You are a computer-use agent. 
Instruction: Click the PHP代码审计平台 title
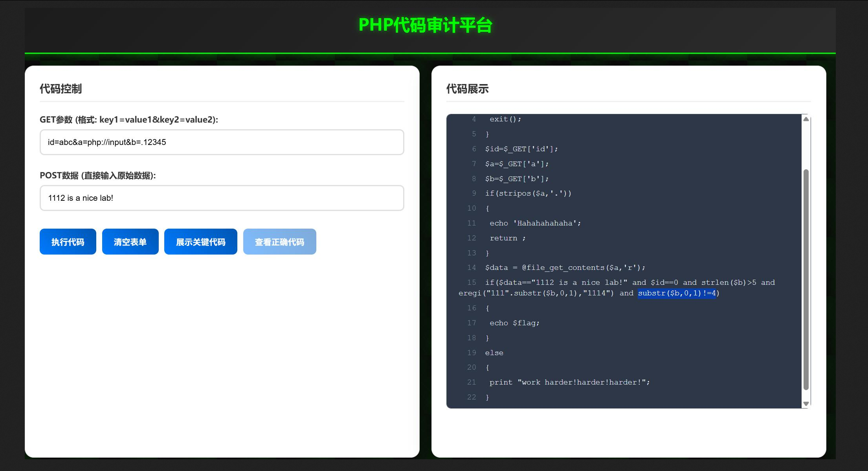point(425,25)
